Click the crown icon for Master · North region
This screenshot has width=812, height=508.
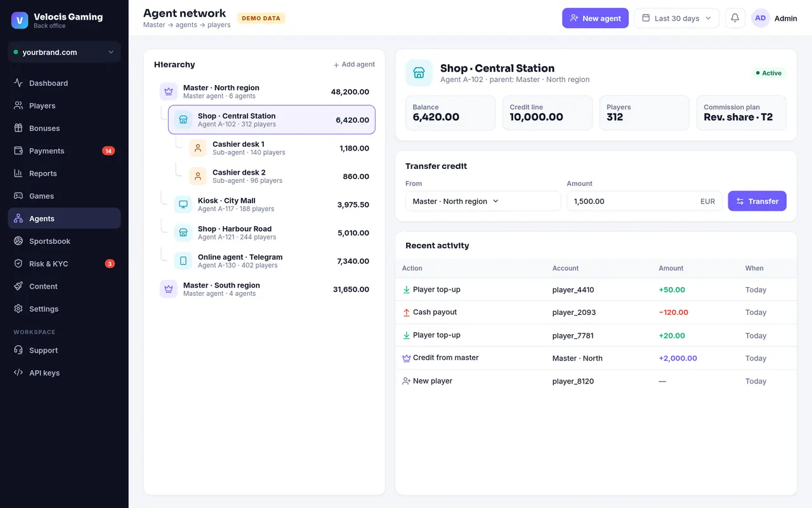pos(169,91)
